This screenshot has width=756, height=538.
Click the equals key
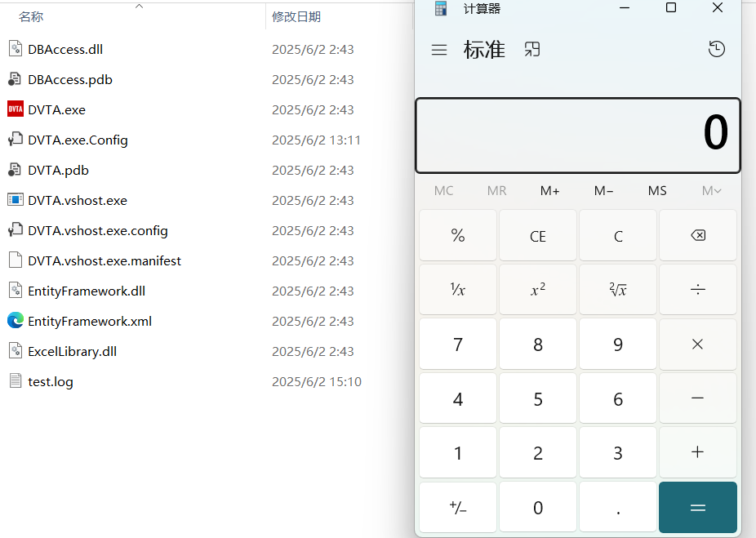pyautogui.click(x=698, y=507)
